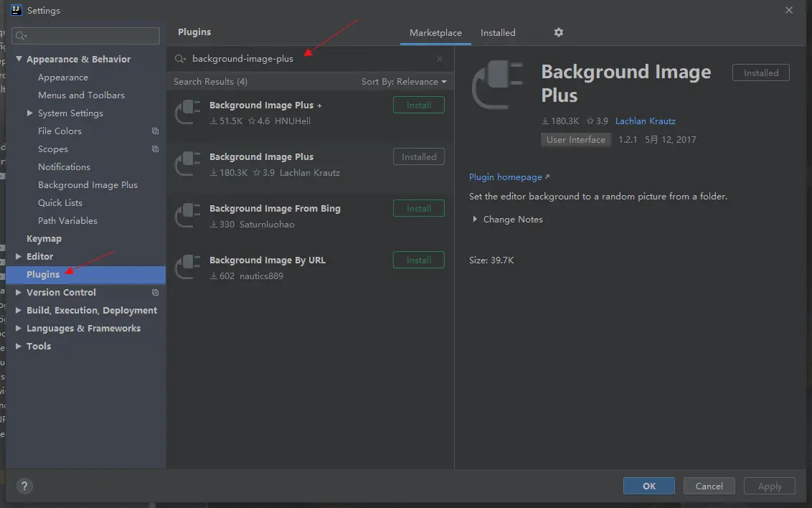The height and width of the screenshot is (508, 812).
Task: Click the Cancel button
Action: pyautogui.click(x=709, y=486)
